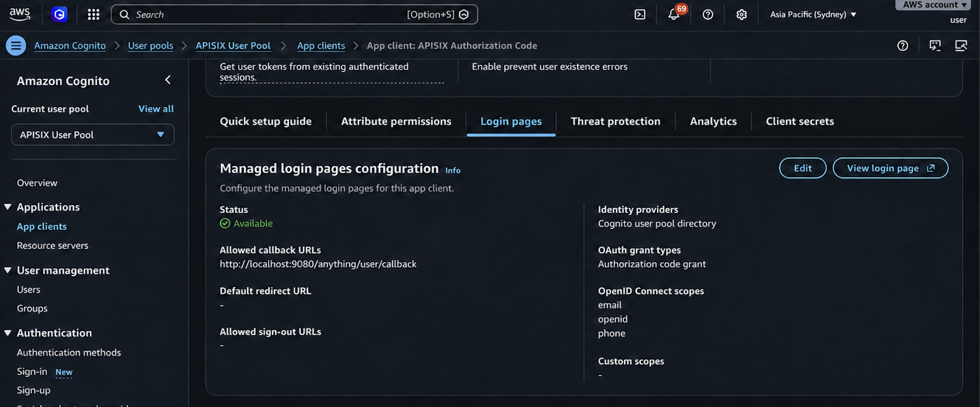This screenshot has width=980, height=407.
Task: Open Users in the sidebar
Action: [28, 290]
